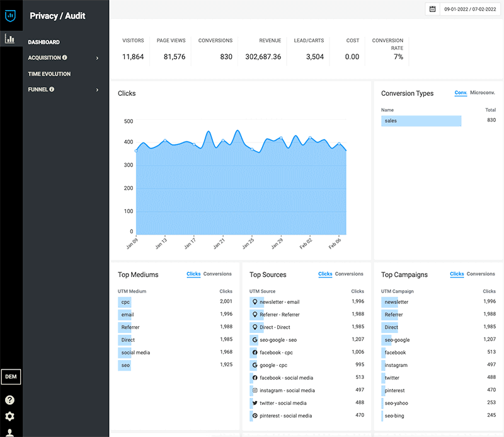Open the date range selector
This screenshot has height=437, width=504.
click(x=470, y=9)
